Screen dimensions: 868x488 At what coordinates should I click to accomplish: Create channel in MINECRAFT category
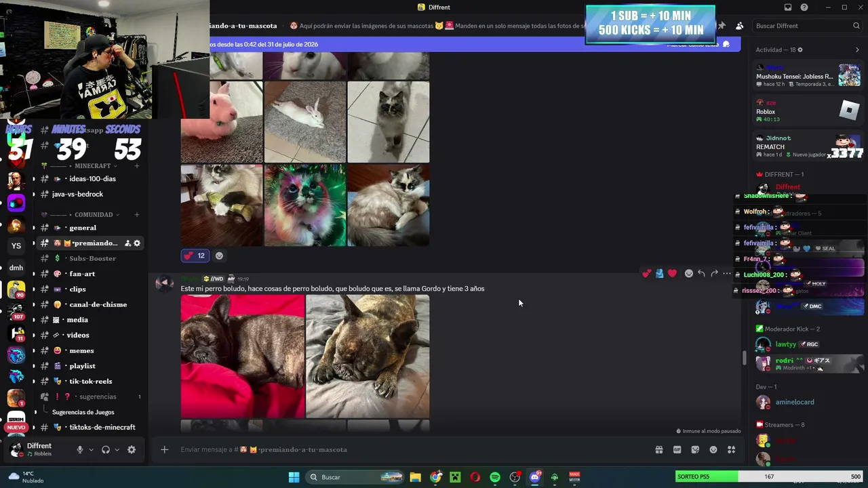click(x=137, y=166)
